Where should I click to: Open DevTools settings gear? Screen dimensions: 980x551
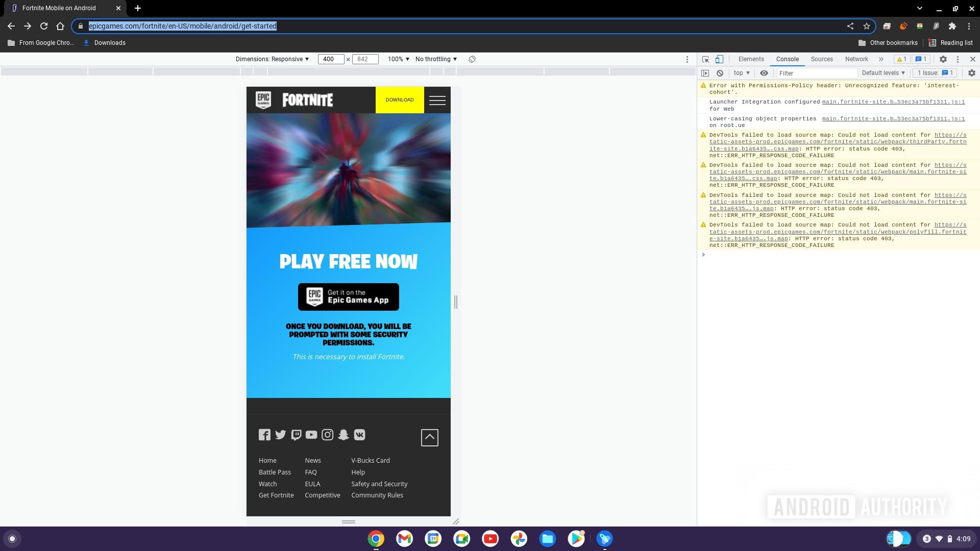(x=943, y=59)
